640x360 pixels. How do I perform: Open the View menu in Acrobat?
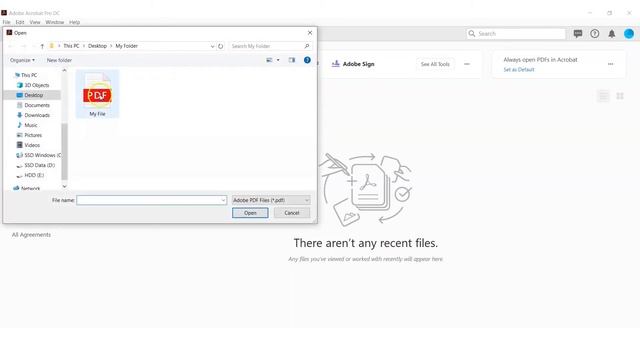[x=35, y=22]
